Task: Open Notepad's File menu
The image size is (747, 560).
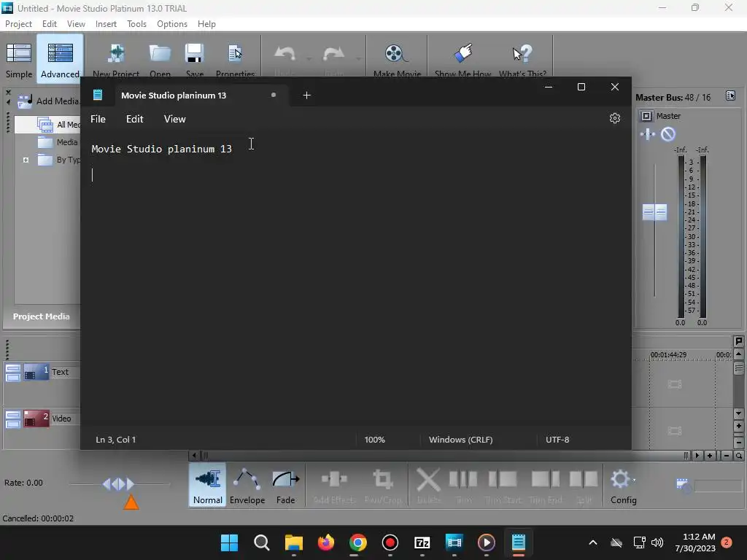Action: click(98, 119)
